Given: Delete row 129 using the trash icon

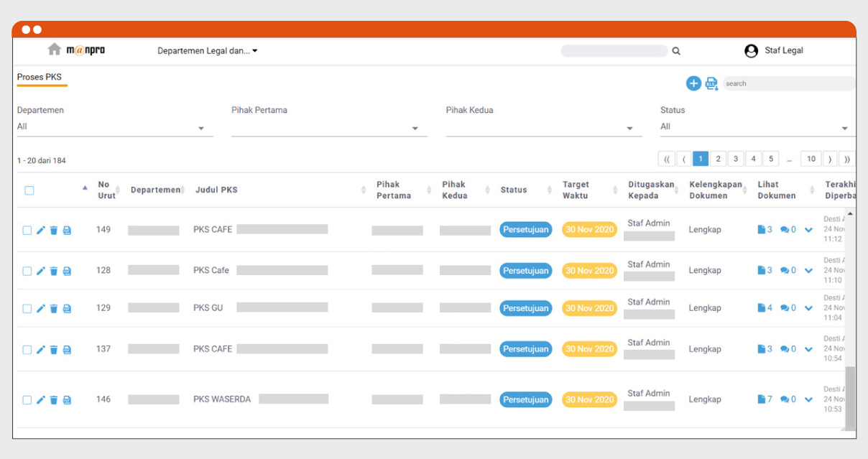Looking at the screenshot, I should click(54, 309).
